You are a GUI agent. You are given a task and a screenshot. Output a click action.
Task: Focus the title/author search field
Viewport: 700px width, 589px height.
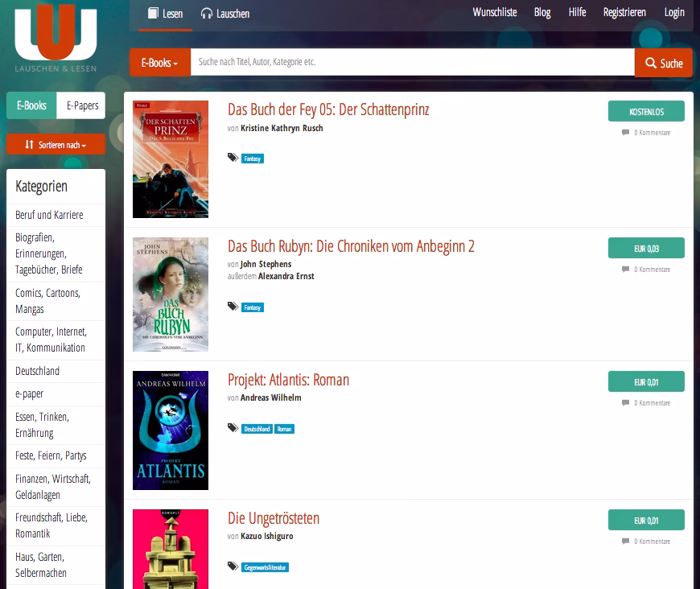click(x=412, y=63)
